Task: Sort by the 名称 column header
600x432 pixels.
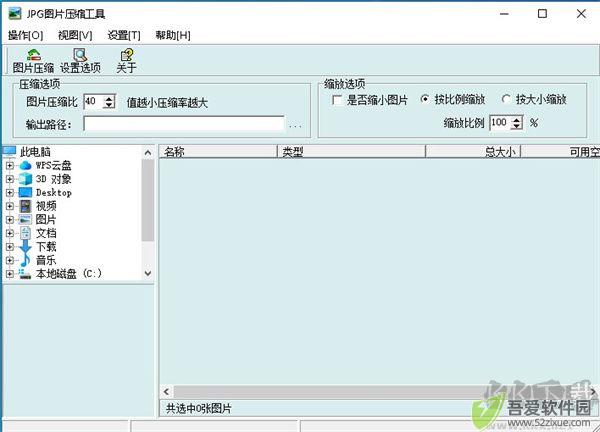Action: tap(218, 152)
